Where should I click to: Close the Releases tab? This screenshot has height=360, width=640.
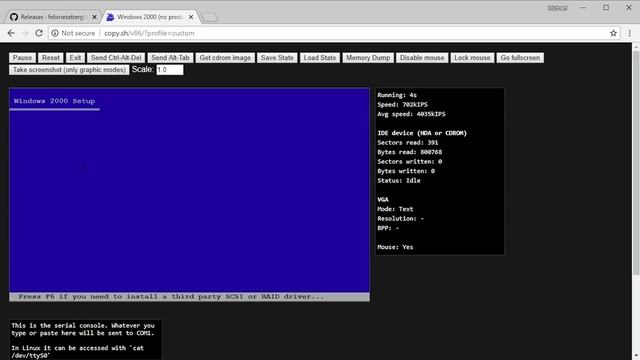(x=94, y=17)
